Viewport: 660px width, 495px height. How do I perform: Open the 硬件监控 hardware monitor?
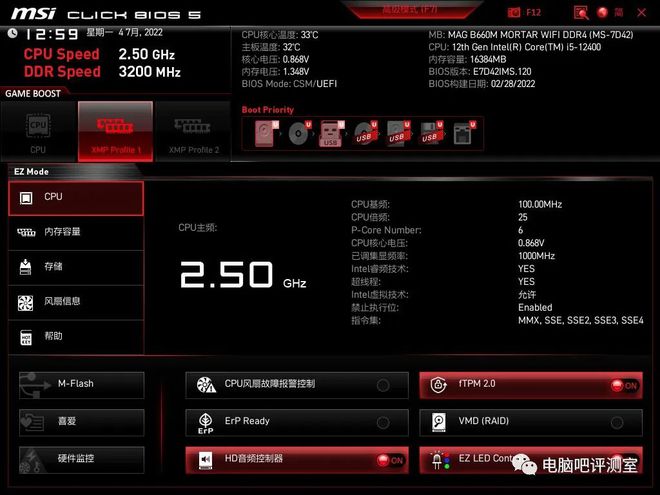tap(82, 460)
